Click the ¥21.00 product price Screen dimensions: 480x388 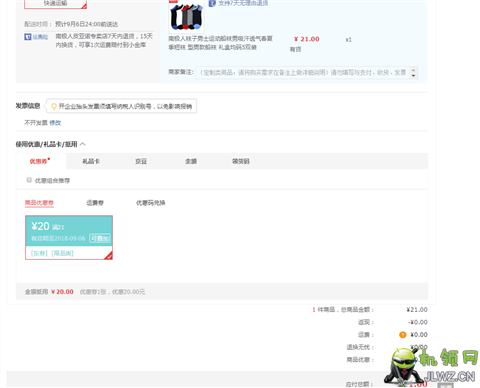pos(307,39)
